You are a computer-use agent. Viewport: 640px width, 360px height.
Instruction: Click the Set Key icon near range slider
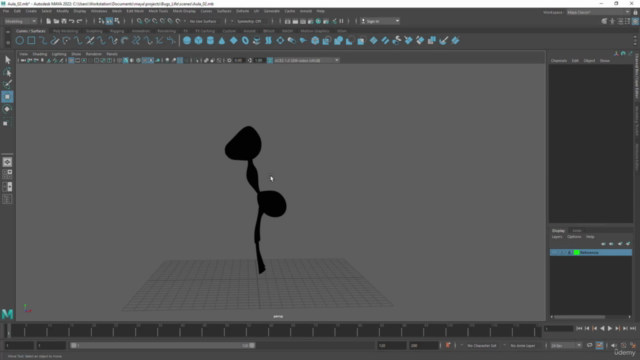coord(448,345)
